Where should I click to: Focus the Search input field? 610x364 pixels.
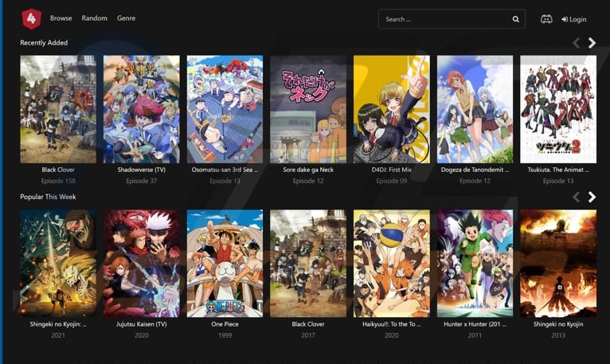click(452, 19)
